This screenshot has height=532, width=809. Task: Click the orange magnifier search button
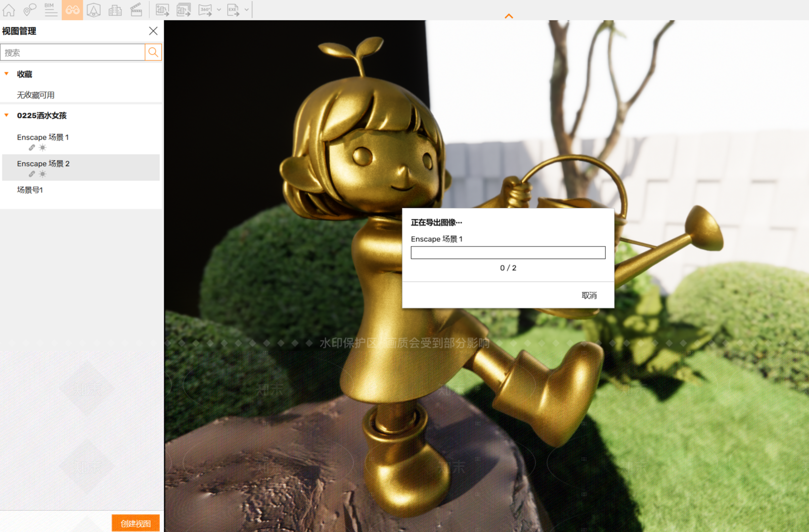click(x=153, y=52)
